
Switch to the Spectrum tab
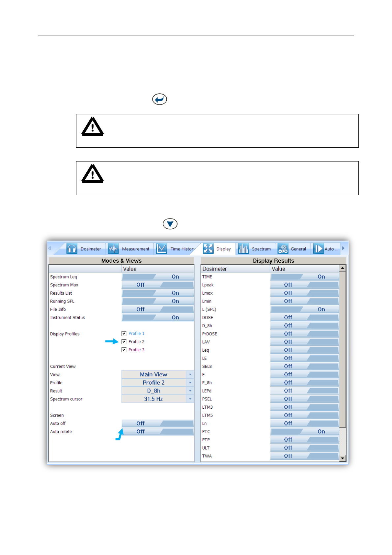pos(255,249)
